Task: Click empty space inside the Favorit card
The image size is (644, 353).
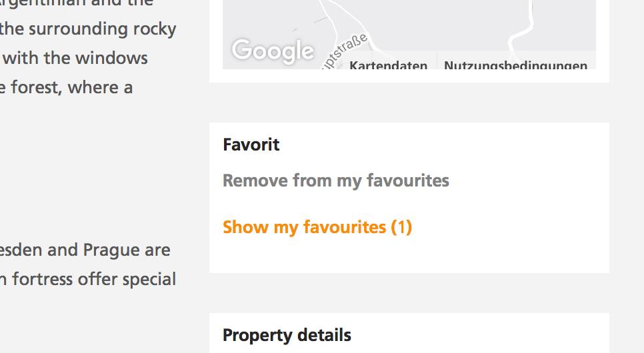Action: point(513,197)
